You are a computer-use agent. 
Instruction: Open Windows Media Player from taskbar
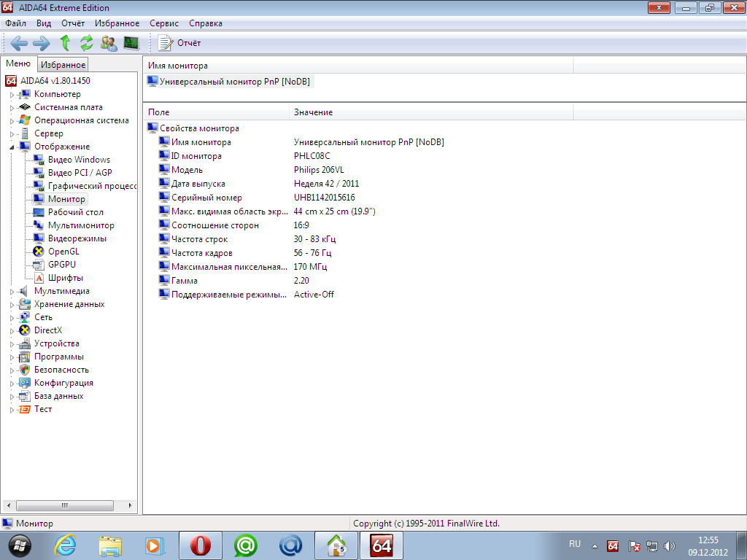pyautogui.click(x=155, y=545)
